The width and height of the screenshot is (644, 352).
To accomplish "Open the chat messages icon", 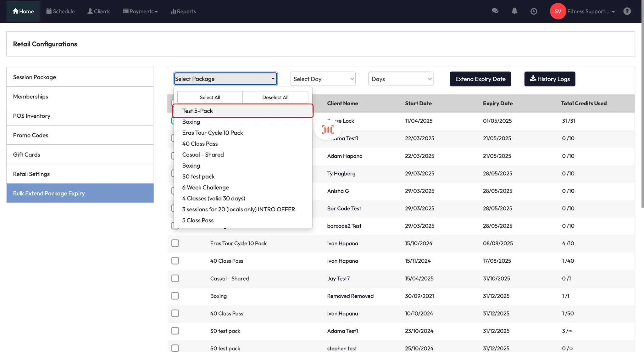I will click(x=495, y=11).
